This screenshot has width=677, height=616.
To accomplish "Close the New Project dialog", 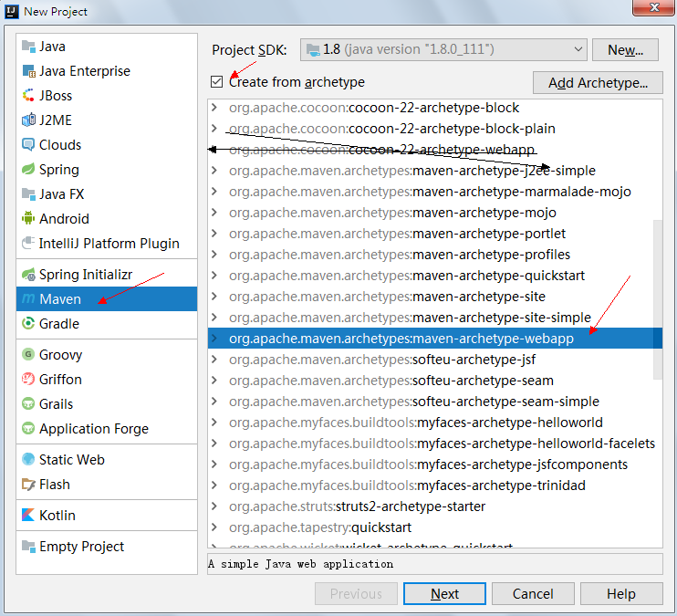I will (x=653, y=7).
